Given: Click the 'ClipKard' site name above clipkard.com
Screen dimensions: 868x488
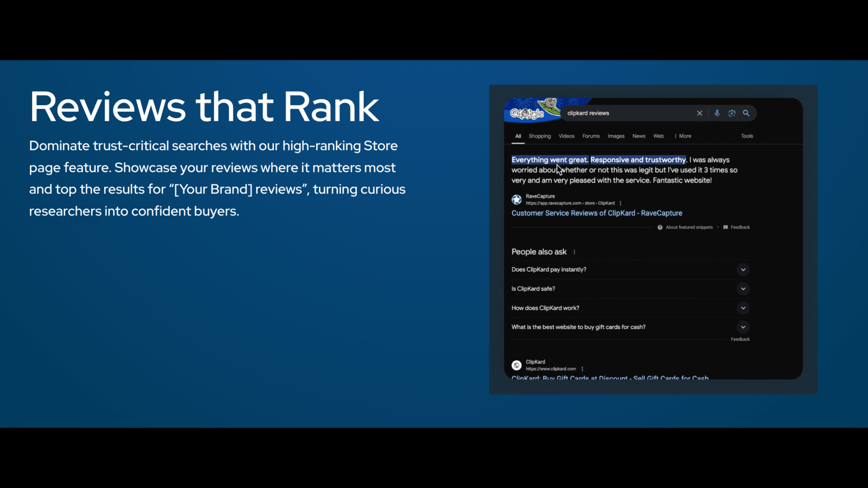Looking at the screenshot, I should coord(535,362).
